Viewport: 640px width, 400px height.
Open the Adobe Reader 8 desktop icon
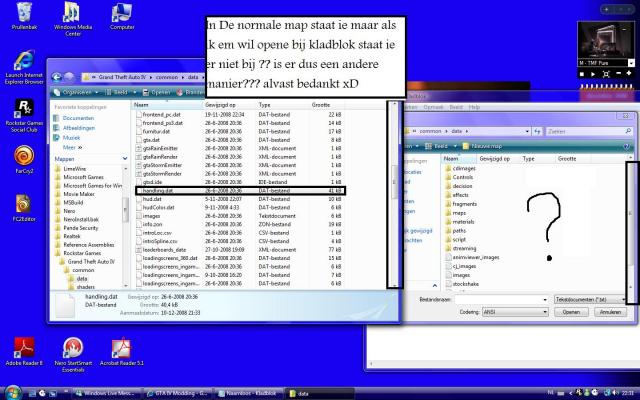pyautogui.click(x=24, y=351)
